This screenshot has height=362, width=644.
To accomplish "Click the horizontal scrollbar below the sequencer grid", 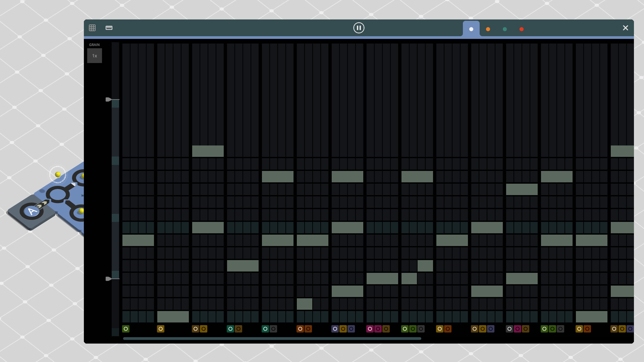I will 272,339.
